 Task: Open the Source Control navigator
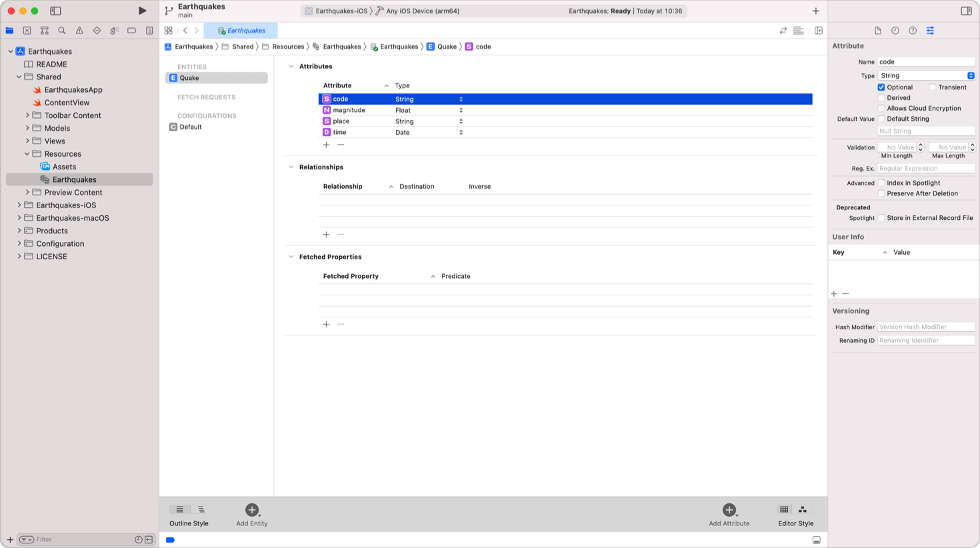27,31
